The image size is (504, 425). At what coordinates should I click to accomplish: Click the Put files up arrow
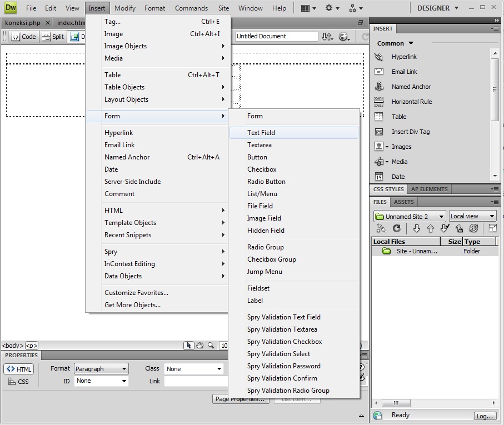(431, 228)
